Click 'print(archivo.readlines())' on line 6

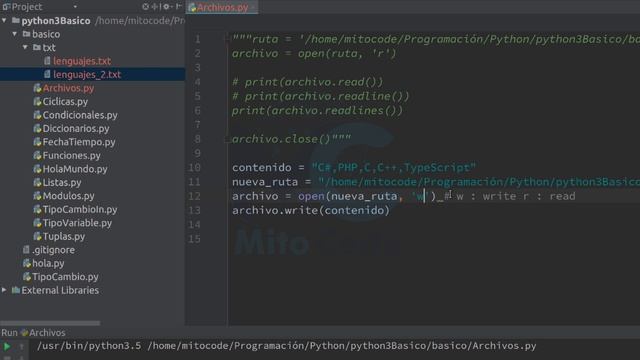[317, 111]
